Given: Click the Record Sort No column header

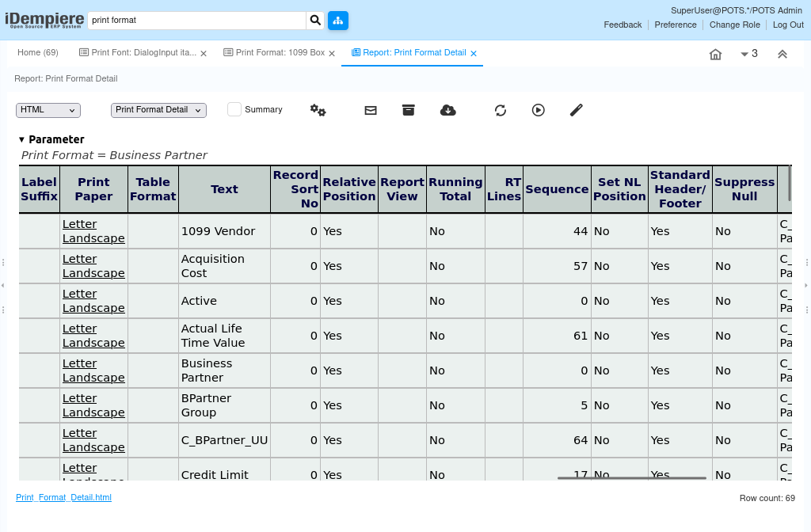Looking at the screenshot, I should (x=295, y=189).
